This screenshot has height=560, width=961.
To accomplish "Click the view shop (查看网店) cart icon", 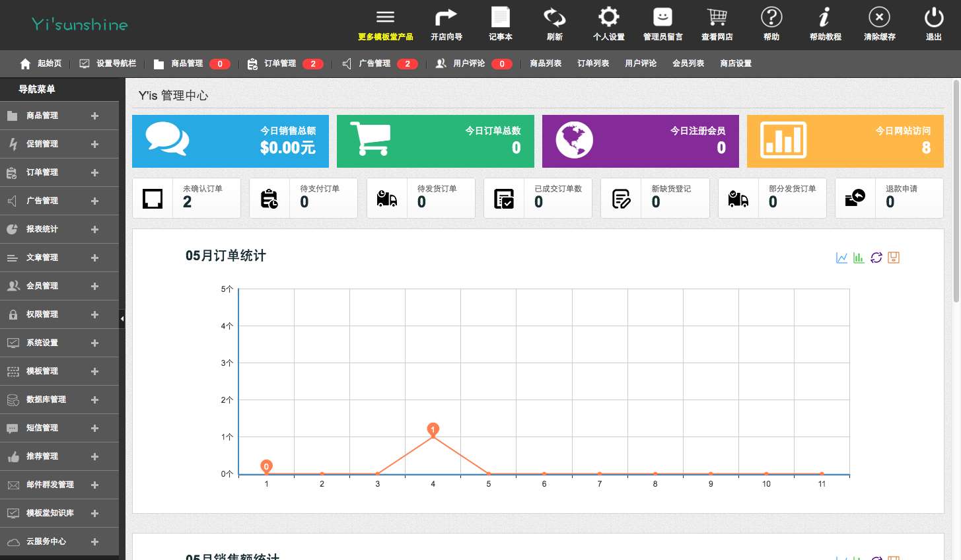I will coord(717,18).
